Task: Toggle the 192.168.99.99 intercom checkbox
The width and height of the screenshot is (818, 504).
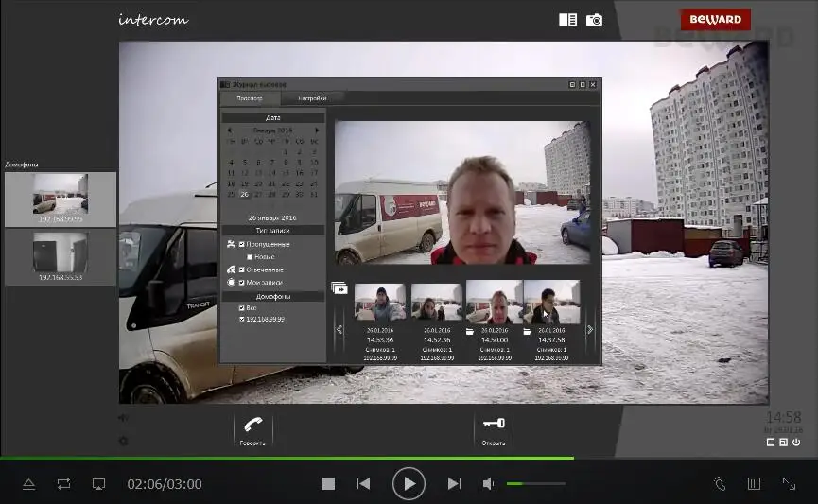Action: [x=241, y=319]
